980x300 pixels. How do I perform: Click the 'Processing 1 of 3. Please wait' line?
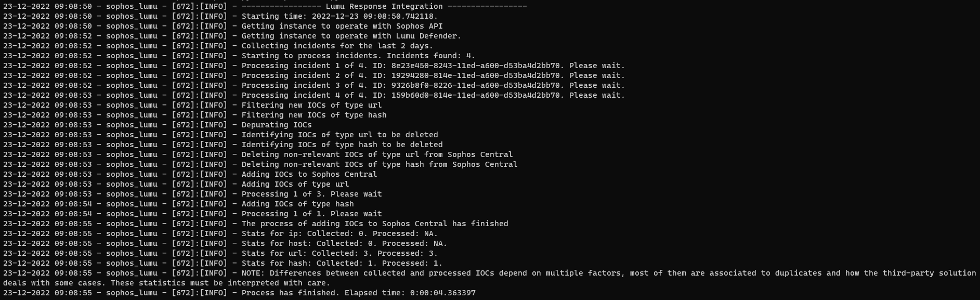pos(311,194)
